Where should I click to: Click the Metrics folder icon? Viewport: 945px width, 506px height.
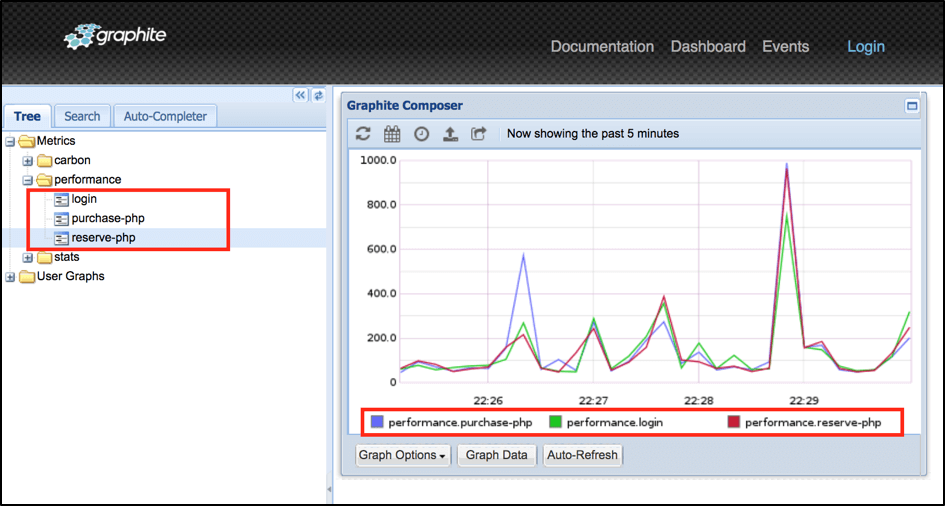tap(27, 141)
